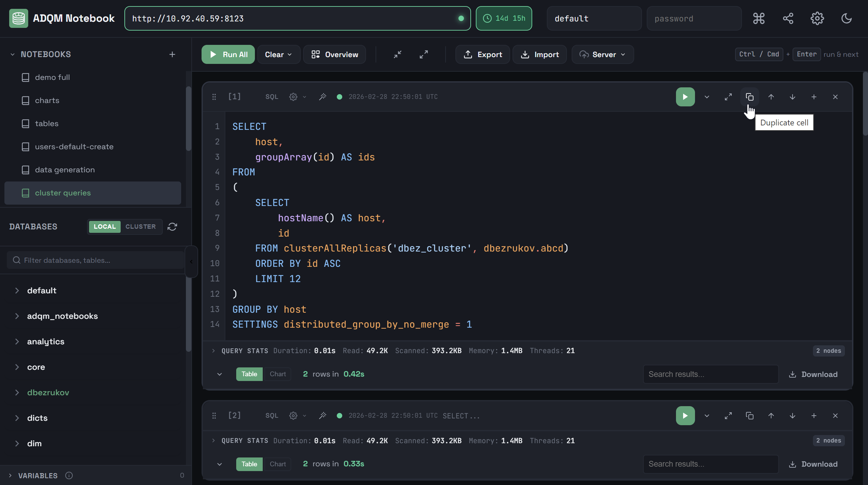Refresh the databases list
The height and width of the screenshot is (485, 868).
click(x=172, y=227)
